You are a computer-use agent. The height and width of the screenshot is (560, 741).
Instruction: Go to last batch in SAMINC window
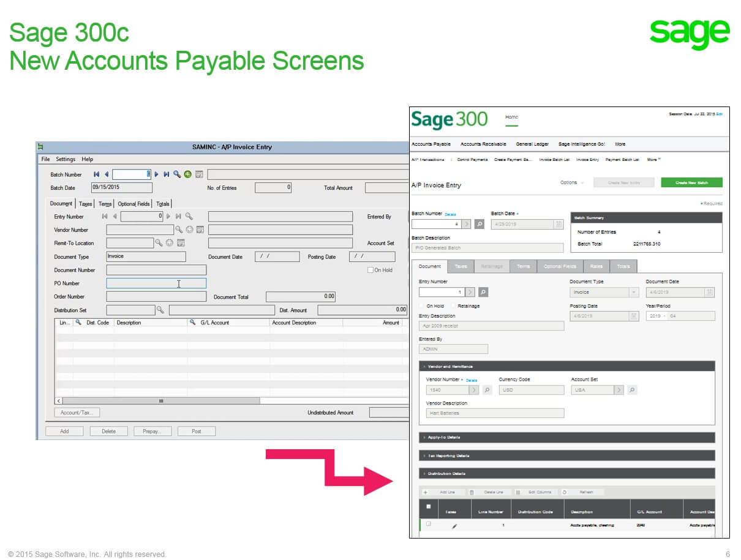pyautogui.click(x=167, y=174)
